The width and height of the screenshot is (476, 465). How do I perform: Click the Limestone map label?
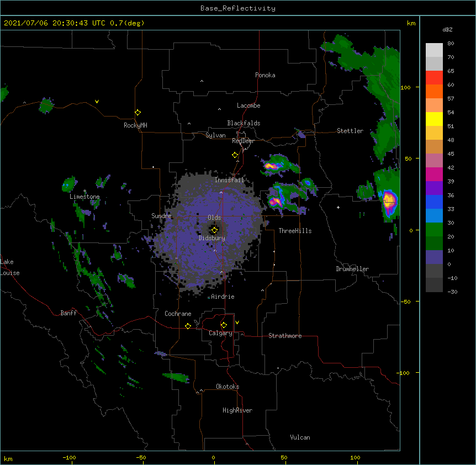pyautogui.click(x=84, y=197)
